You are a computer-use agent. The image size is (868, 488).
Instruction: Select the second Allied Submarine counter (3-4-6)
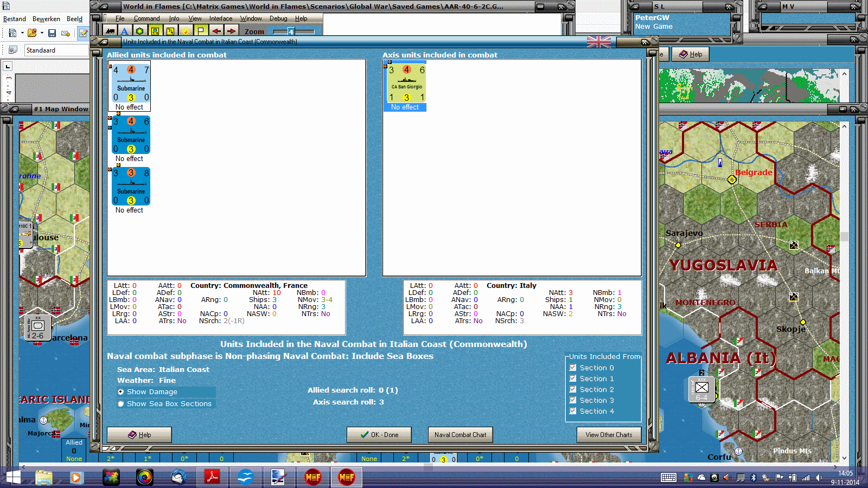[131, 135]
